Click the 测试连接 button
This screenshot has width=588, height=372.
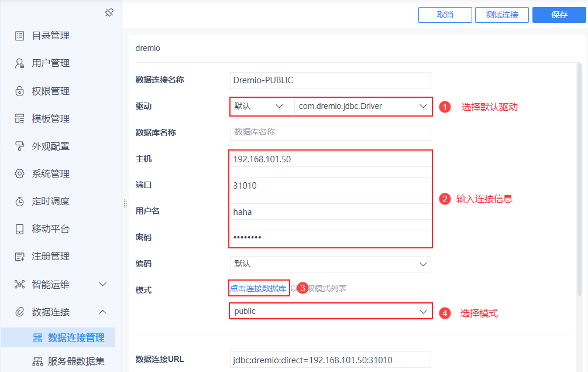[502, 15]
